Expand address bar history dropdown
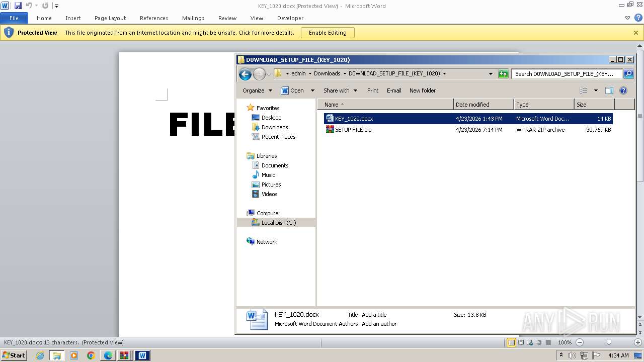 click(491, 74)
